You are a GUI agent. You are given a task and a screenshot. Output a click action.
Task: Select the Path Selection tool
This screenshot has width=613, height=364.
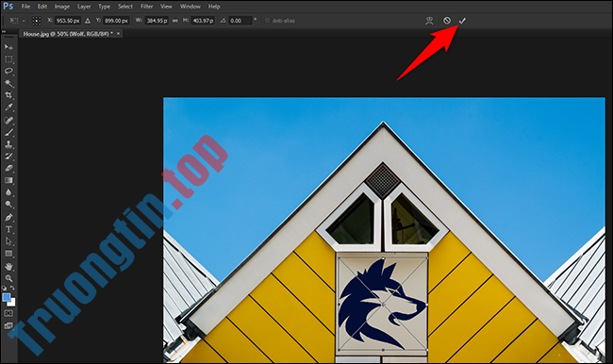click(8, 241)
